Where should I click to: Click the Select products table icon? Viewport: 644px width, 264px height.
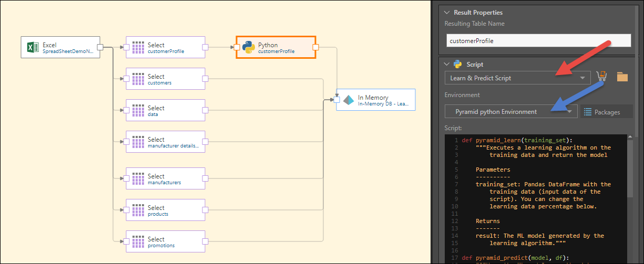coord(138,210)
